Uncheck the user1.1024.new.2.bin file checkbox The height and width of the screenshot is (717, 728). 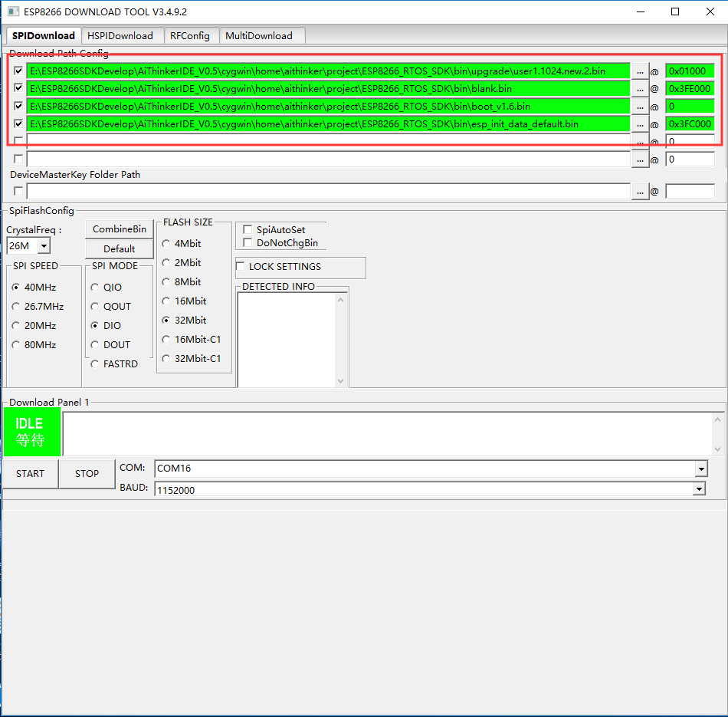click(18, 71)
